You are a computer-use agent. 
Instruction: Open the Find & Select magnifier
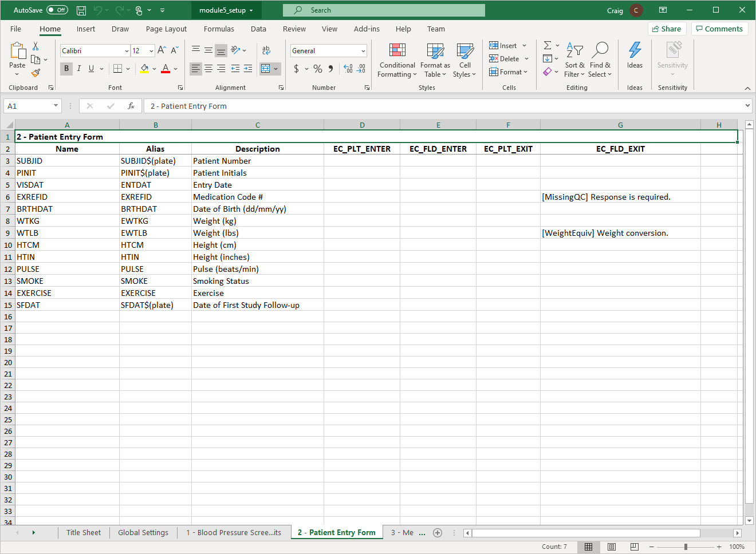point(600,52)
